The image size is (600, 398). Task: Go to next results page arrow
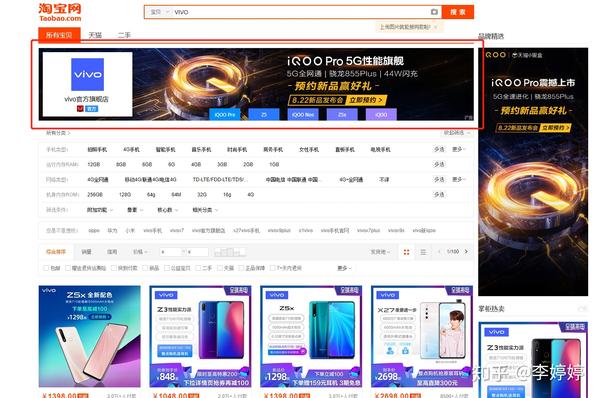pos(466,251)
